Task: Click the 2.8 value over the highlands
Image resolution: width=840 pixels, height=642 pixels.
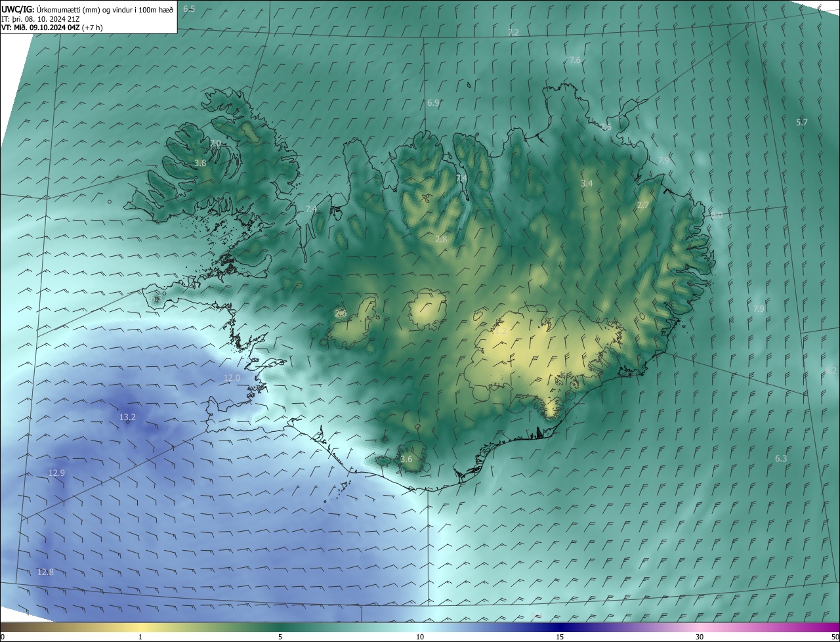Action: coord(441,239)
